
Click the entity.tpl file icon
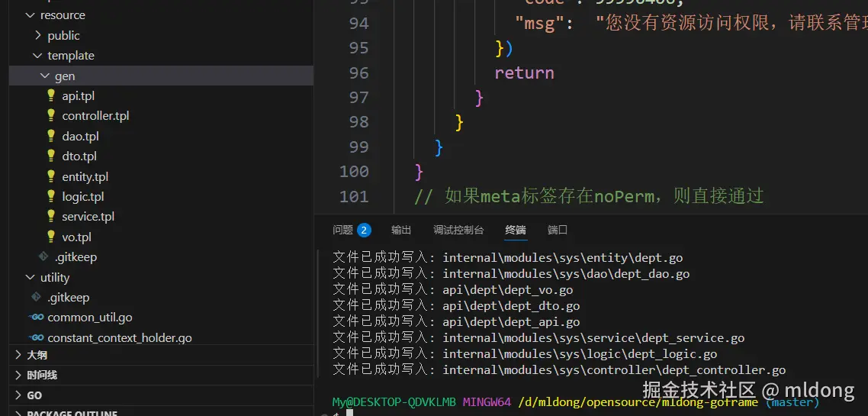pyautogui.click(x=51, y=176)
